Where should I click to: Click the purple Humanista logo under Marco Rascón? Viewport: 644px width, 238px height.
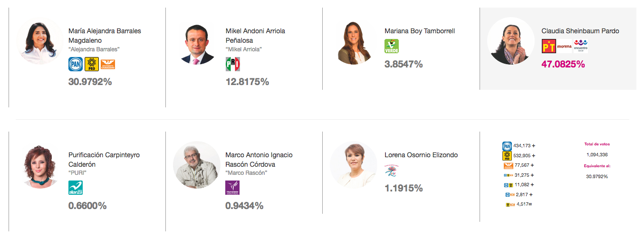click(232, 188)
